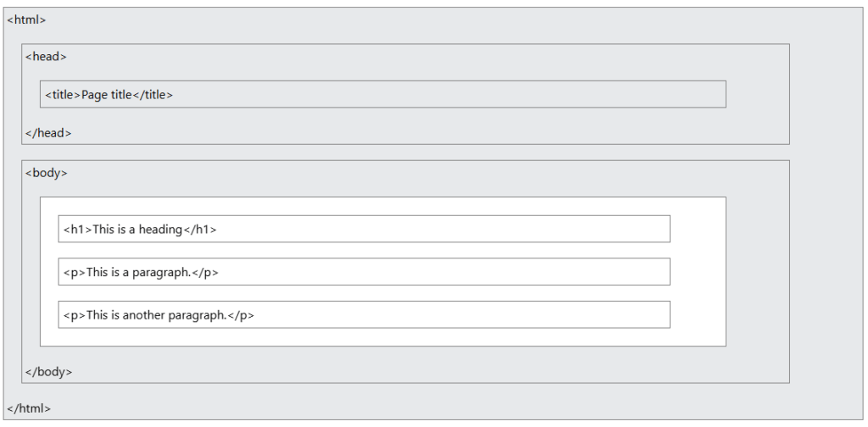This screenshot has height=427, width=868.
Task: Click closing </p> tag after 'This is another paragraph.'
Action: pos(242,315)
